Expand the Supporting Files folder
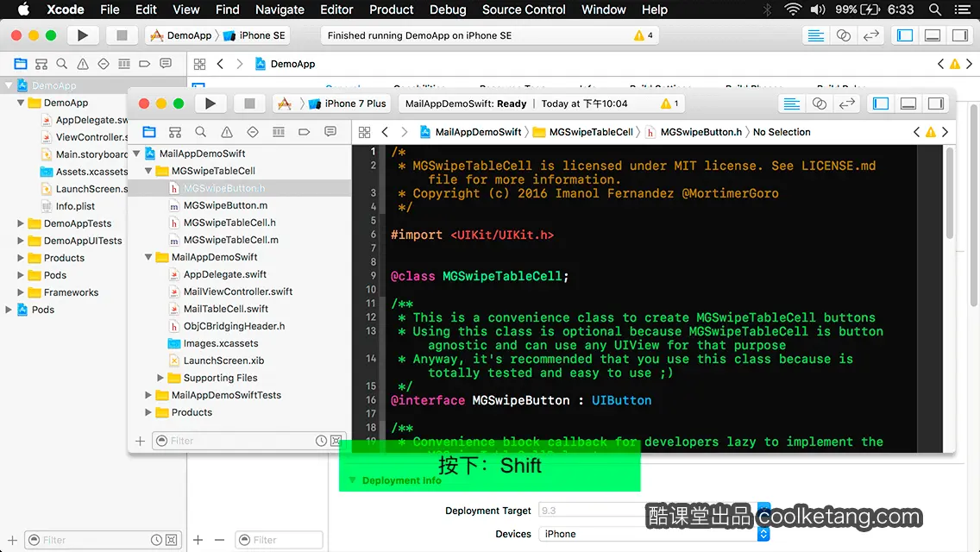The image size is (980, 552). pos(160,378)
